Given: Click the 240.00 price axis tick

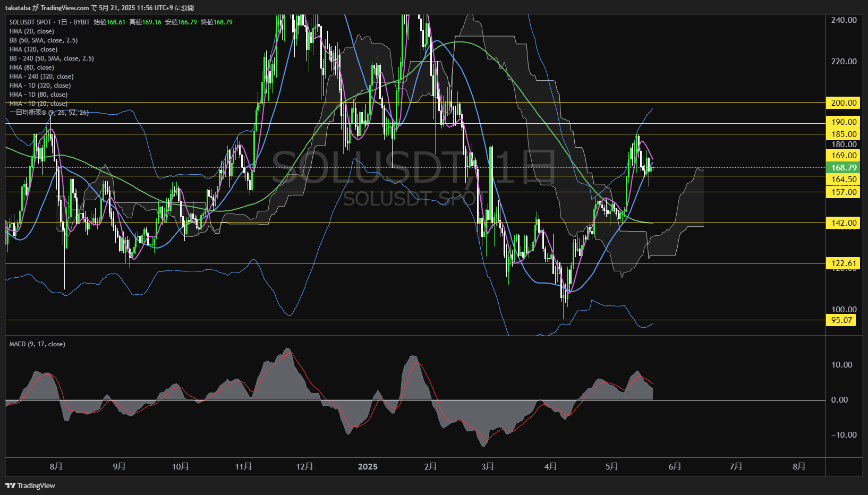Looking at the screenshot, I should pyautogui.click(x=844, y=20).
